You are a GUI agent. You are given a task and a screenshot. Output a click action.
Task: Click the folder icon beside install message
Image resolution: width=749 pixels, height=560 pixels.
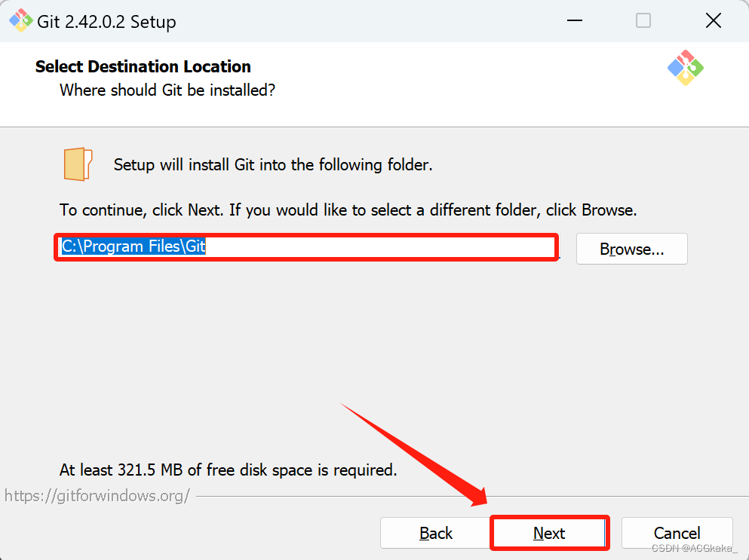pos(78,164)
